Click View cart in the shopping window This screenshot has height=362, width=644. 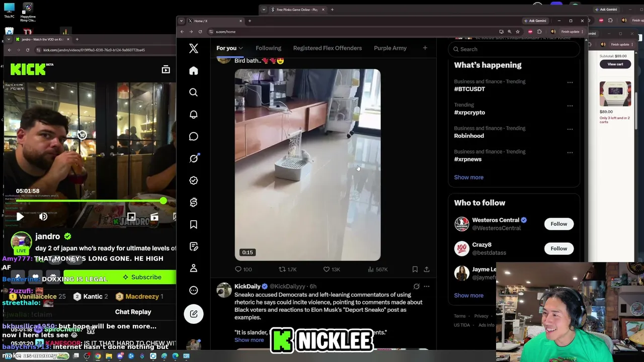615,64
